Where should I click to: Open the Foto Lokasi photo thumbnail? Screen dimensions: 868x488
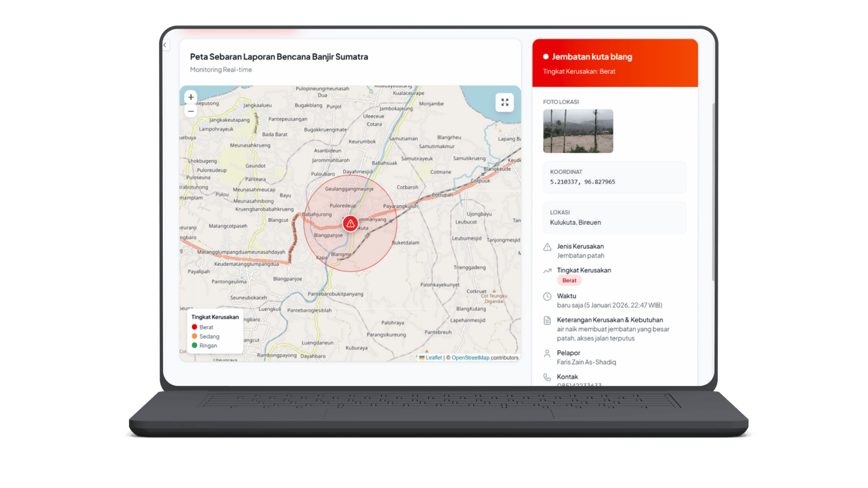coord(578,131)
